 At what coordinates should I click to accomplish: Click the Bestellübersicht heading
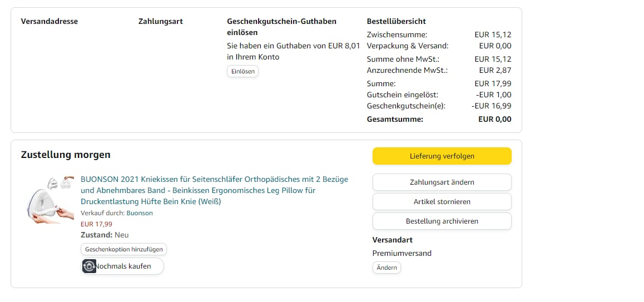pos(396,21)
